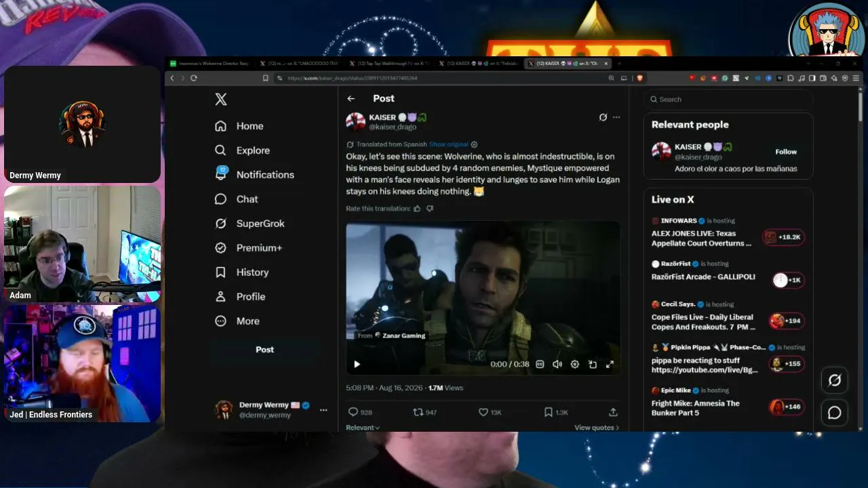Screen dimensions: 868x488
Task: Reply to the post via comment icon
Action: click(360, 412)
